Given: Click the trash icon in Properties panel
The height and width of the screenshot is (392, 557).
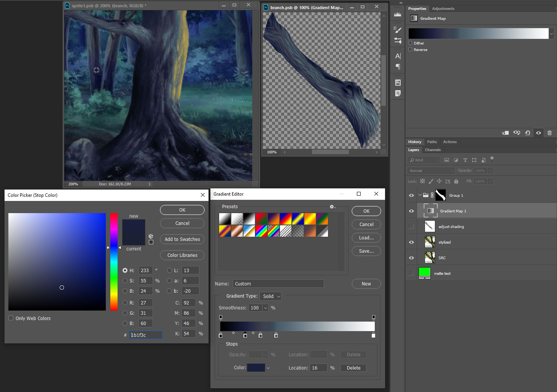Looking at the screenshot, I should coord(549,133).
